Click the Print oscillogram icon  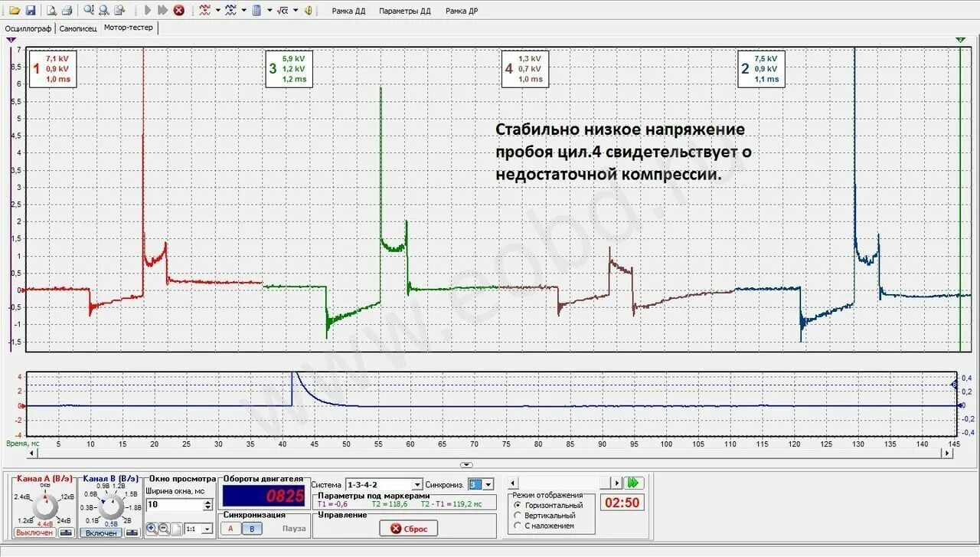click(x=68, y=10)
